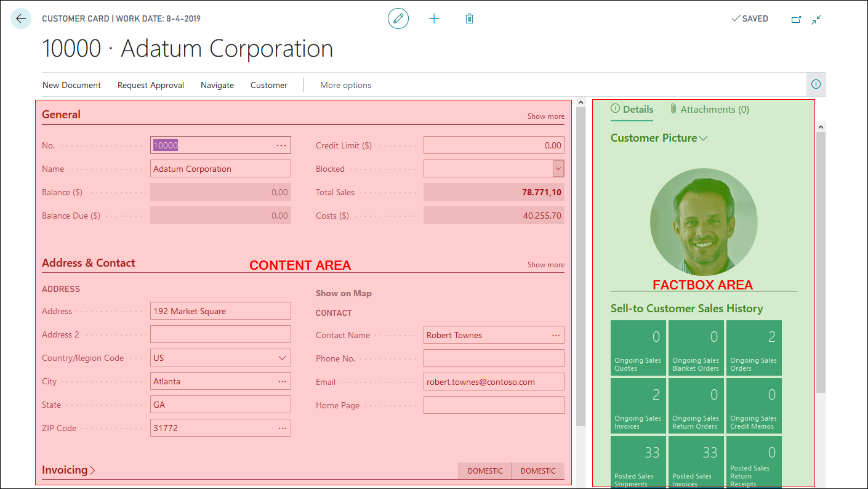
Task: Open the Ongoing Sales Orders tile
Action: [753, 348]
